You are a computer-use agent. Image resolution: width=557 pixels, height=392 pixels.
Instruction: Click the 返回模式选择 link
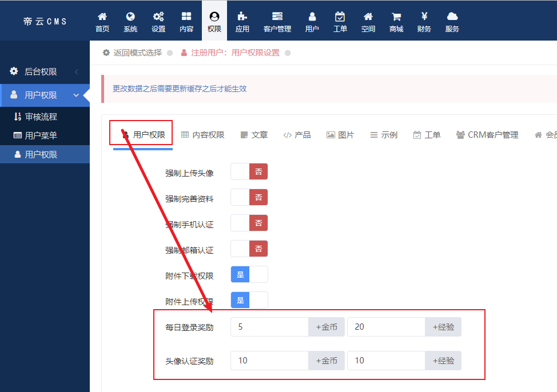click(137, 53)
